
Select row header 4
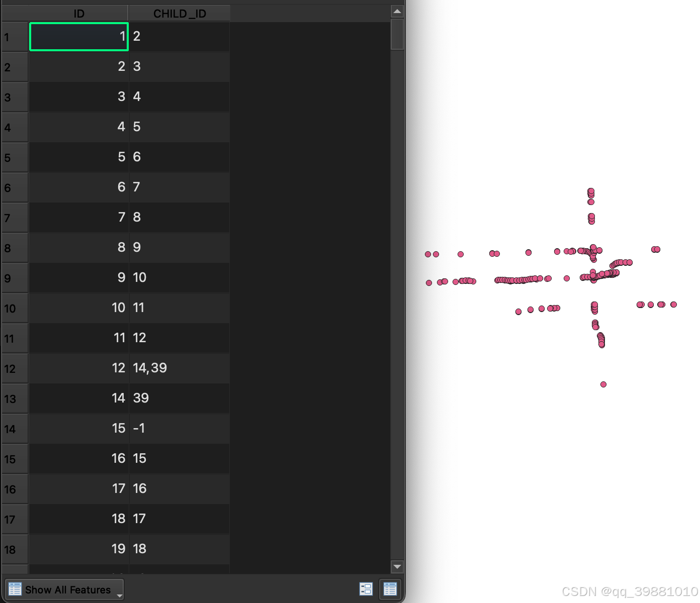[x=15, y=127]
